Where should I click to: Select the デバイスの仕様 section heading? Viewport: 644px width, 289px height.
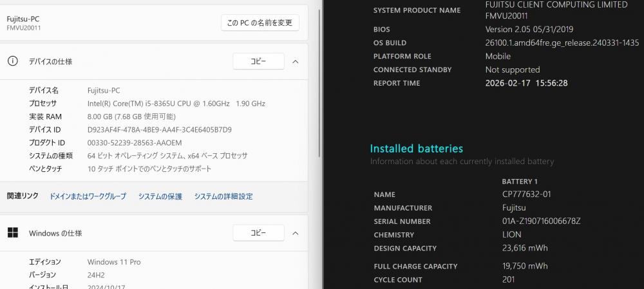click(50, 62)
